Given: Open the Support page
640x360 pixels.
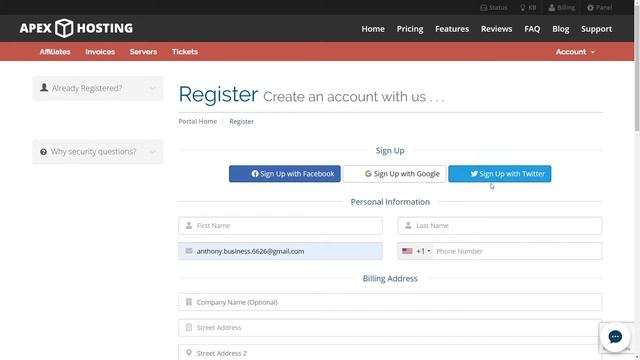Looking at the screenshot, I should click(596, 29).
